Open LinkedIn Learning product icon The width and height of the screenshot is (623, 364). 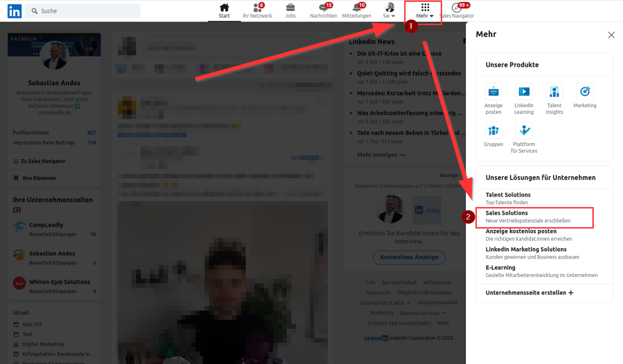tap(524, 92)
